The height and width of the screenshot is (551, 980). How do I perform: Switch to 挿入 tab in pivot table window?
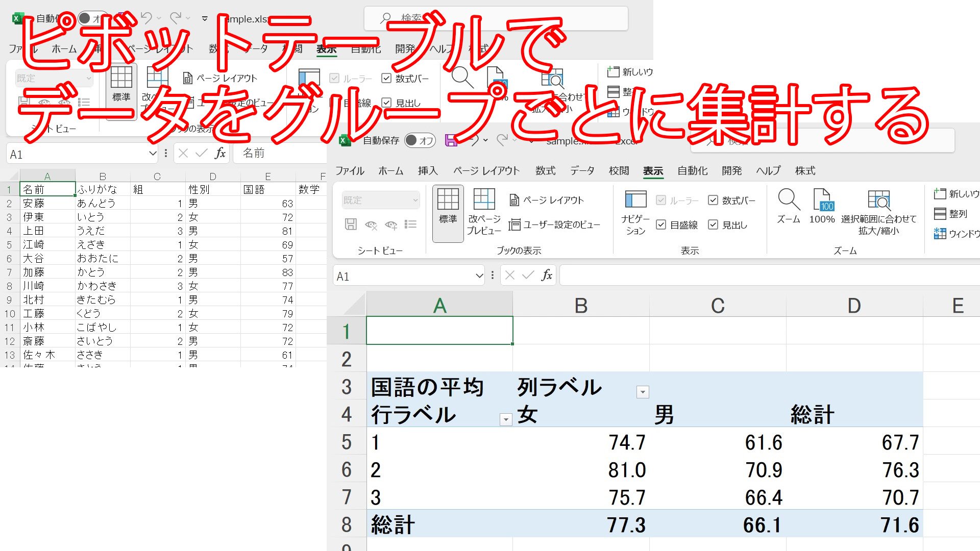coord(428,171)
